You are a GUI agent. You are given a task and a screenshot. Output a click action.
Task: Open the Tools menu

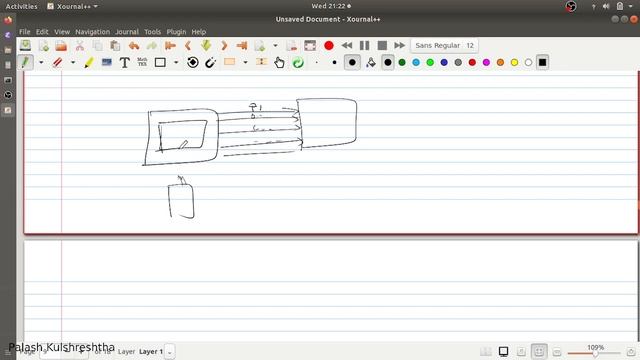point(153,32)
